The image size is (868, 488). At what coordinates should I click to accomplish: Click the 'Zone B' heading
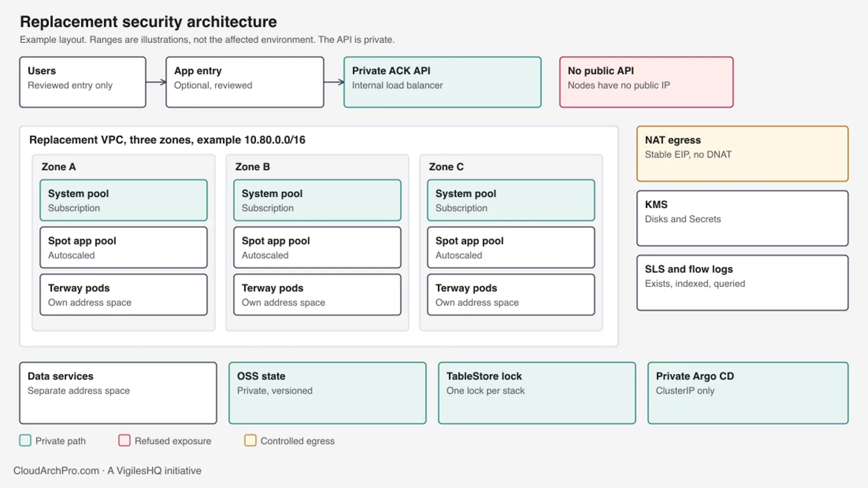(252, 167)
